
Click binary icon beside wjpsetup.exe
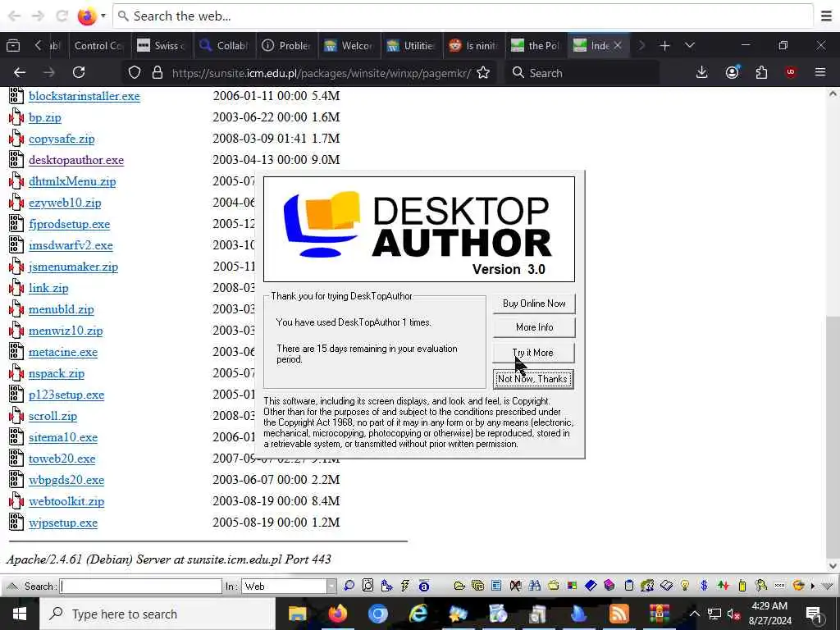[x=16, y=523]
